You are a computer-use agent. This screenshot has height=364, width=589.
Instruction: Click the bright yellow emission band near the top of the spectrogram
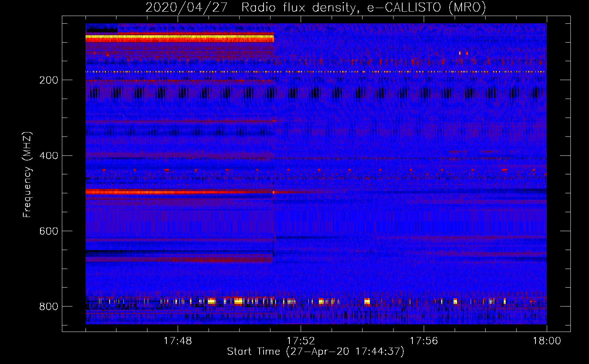coord(179,37)
